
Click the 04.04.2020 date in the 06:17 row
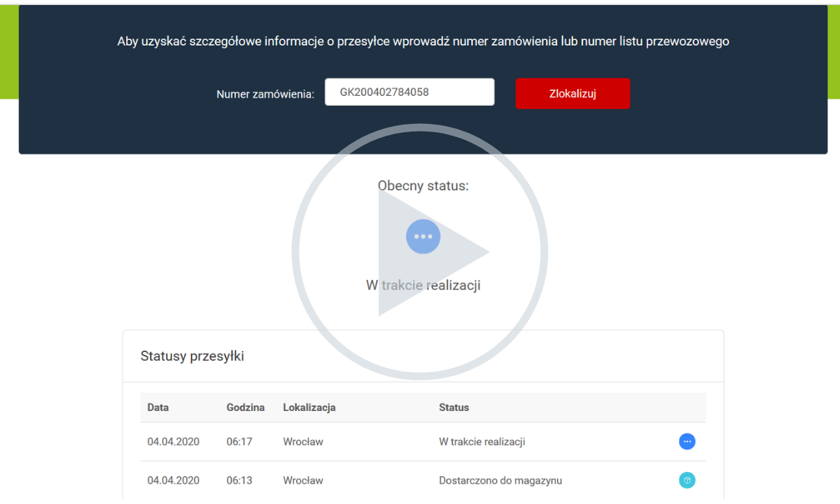174,442
